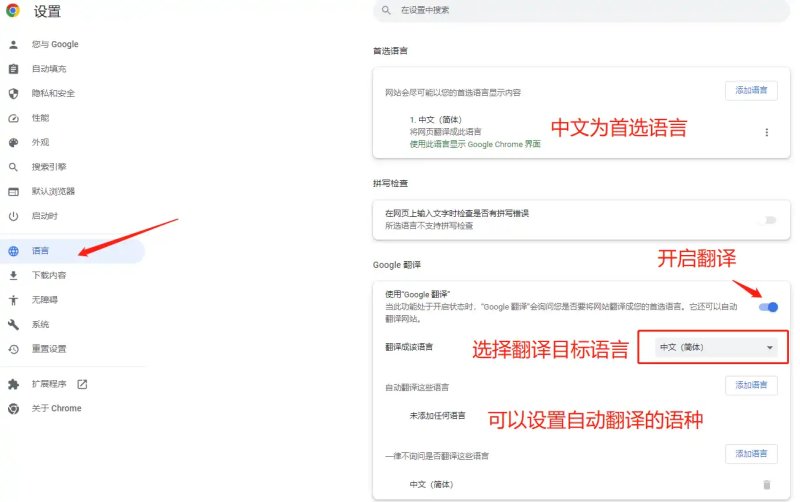This screenshot has height=502, width=800.
Task: Click 添加语言 next to 一律不询问是否翻译这些语言
Action: [751, 454]
